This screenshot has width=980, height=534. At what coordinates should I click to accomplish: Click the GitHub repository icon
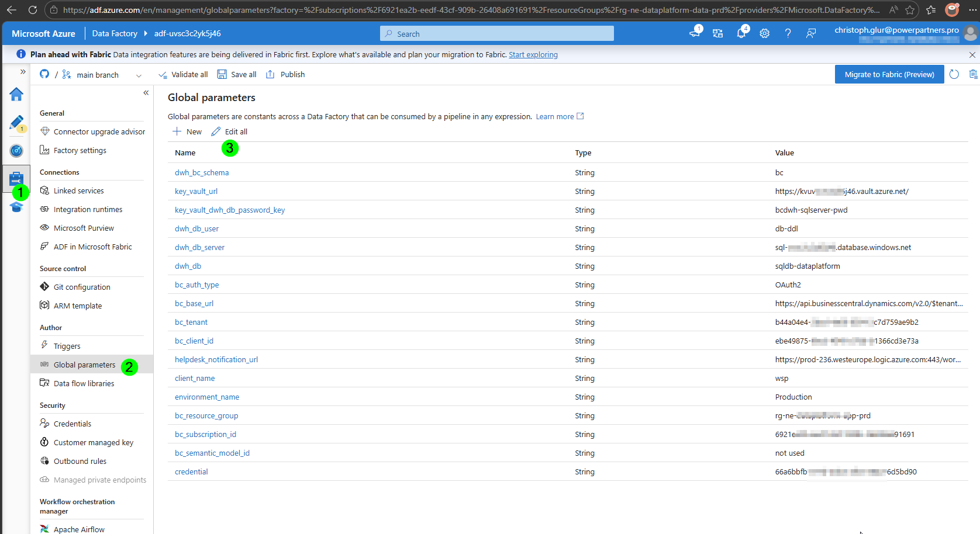click(x=44, y=74)
